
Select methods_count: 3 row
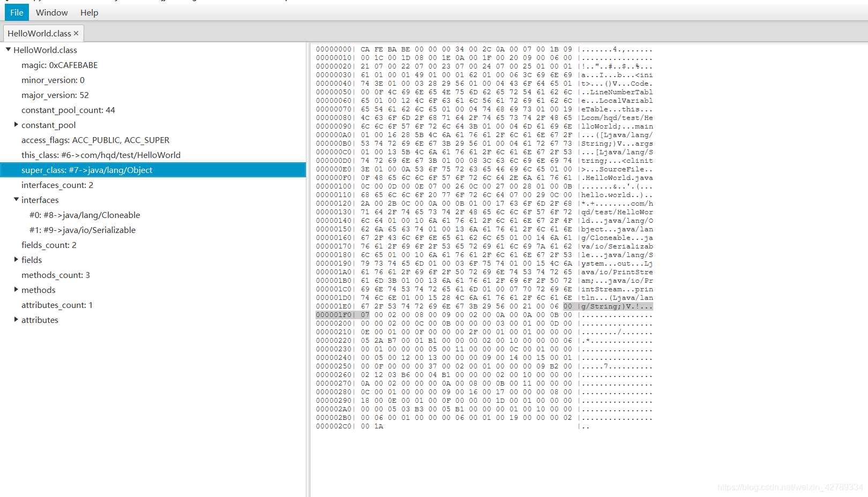(x=153, y=275)
